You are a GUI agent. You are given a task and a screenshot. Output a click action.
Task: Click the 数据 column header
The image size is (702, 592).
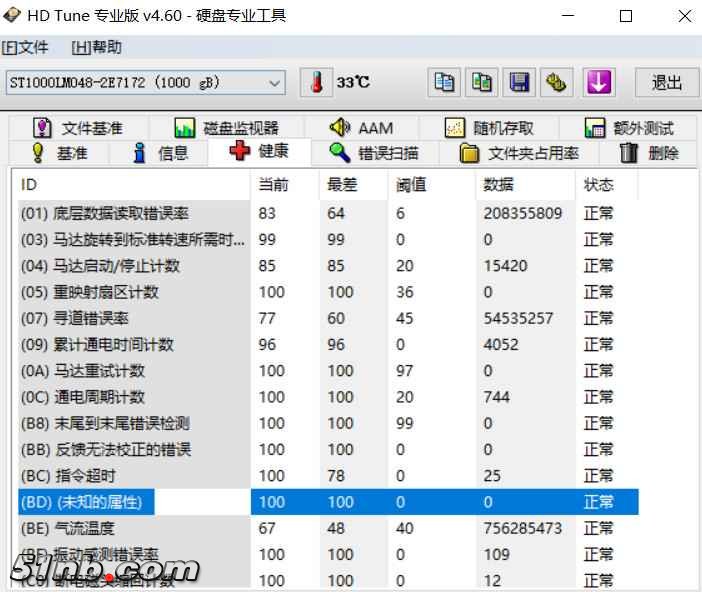pyautogui.click(x=526, y=184)
